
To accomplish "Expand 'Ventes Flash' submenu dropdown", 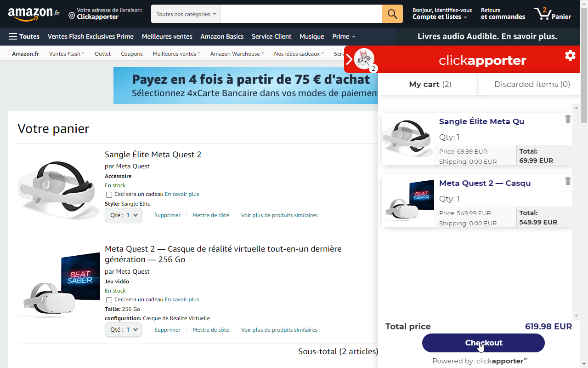I will (x=67, y=54).
